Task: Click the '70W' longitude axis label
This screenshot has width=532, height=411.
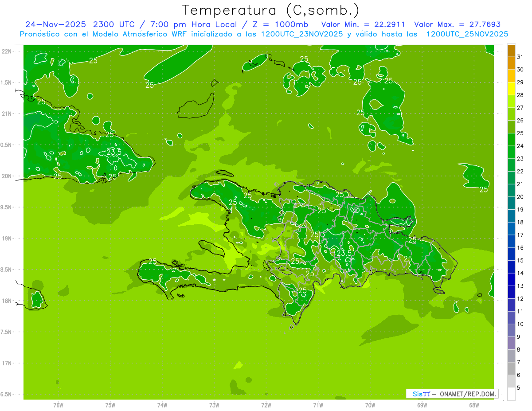Action: click(370, 405)
